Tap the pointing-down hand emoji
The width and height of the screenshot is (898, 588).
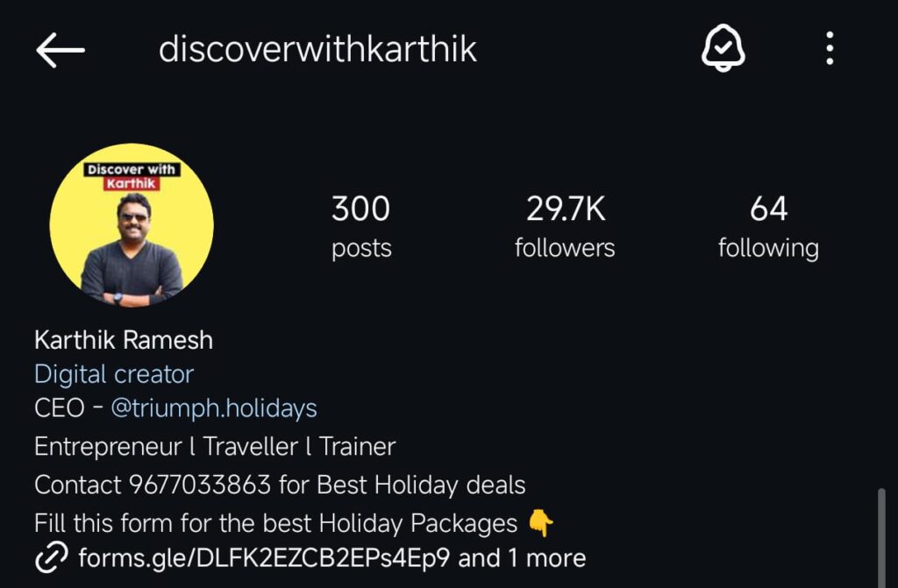[540, 523]
